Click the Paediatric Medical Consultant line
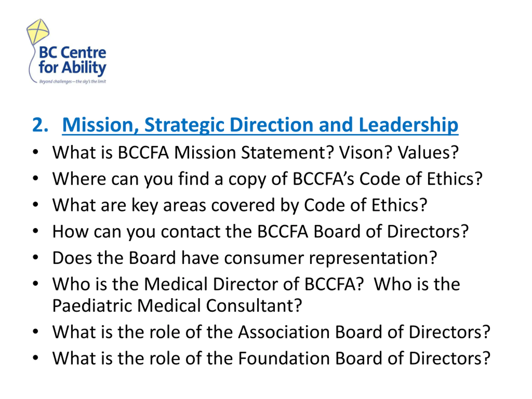This screenshot has height=399, width=532. 177,306
